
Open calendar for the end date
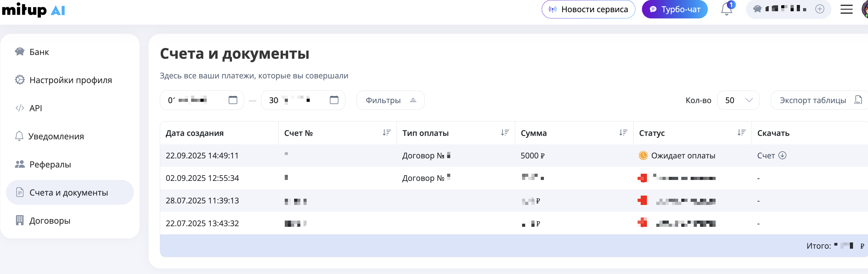tap(334, 100)
